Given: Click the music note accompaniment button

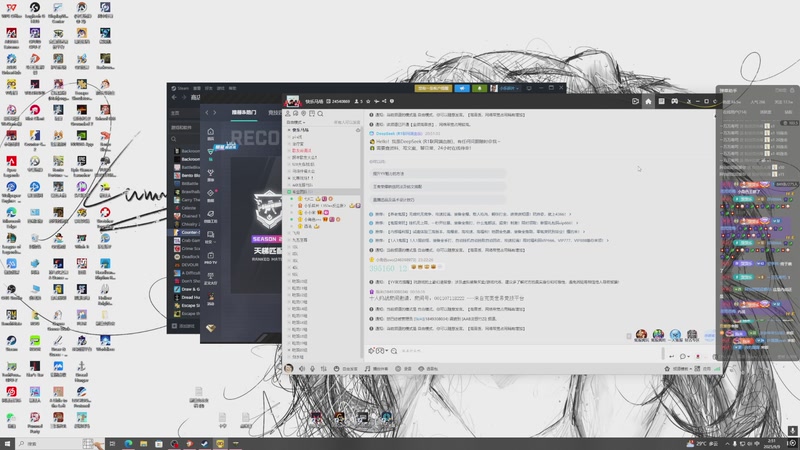Looking at the screenshot, I should click(376, 368).
